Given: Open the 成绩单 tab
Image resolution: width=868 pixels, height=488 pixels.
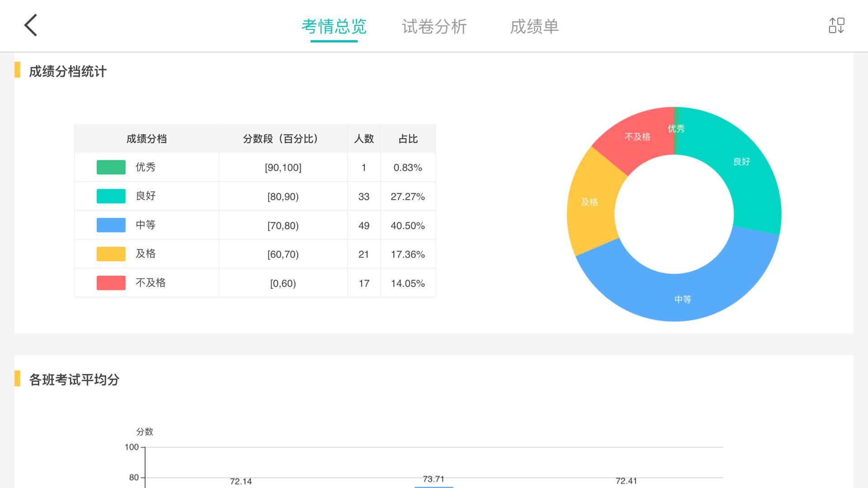Looking at the screenshot, I should tap(534, 27).
